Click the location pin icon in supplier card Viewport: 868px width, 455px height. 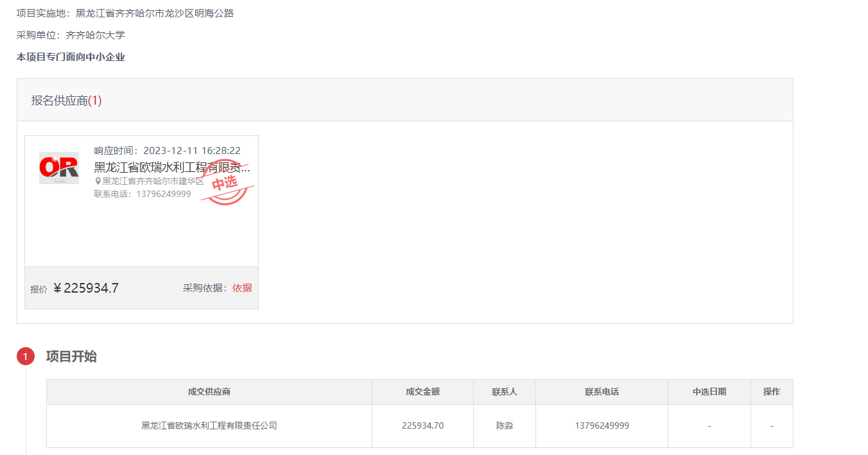pyautogui.click(x=98, y=181)
